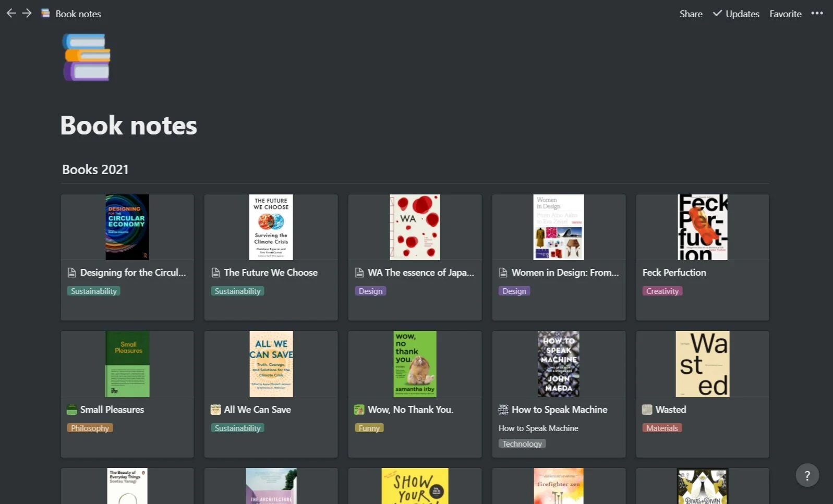Click the green icon beside Small Pleasures
The width and height of the screenshot is (833, 504).
pos(72,410)
